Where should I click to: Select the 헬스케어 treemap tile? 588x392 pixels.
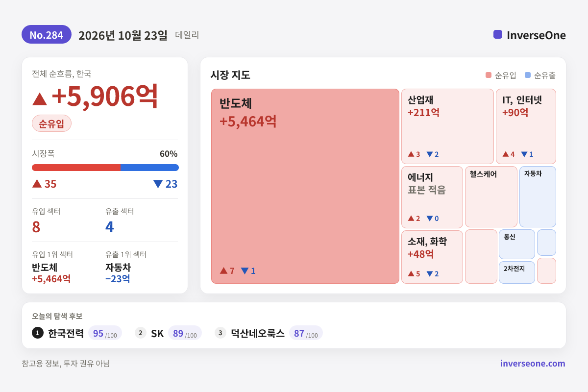pos(491,197)
